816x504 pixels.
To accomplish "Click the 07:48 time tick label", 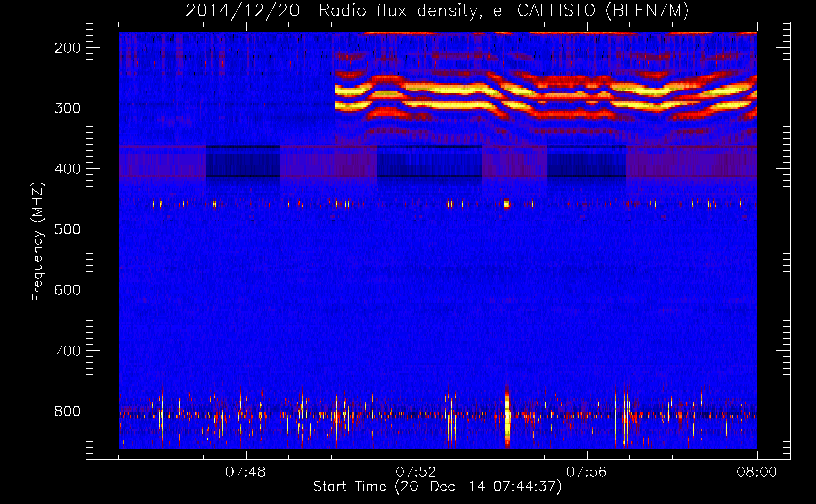I will (x=246, y=472).
